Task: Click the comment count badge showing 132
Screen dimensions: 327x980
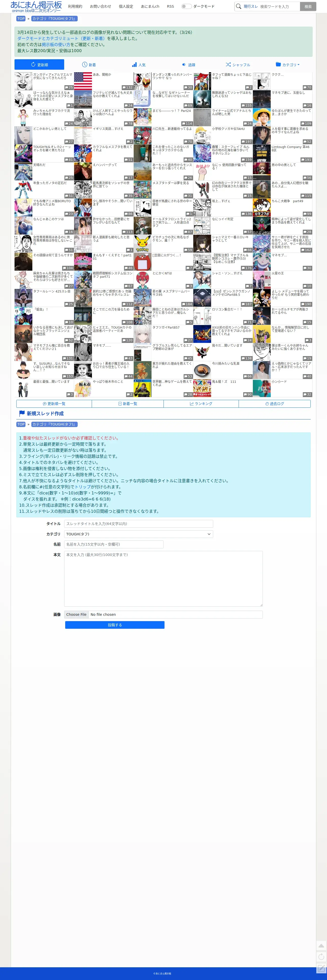Action: click(x=127, y=87)
